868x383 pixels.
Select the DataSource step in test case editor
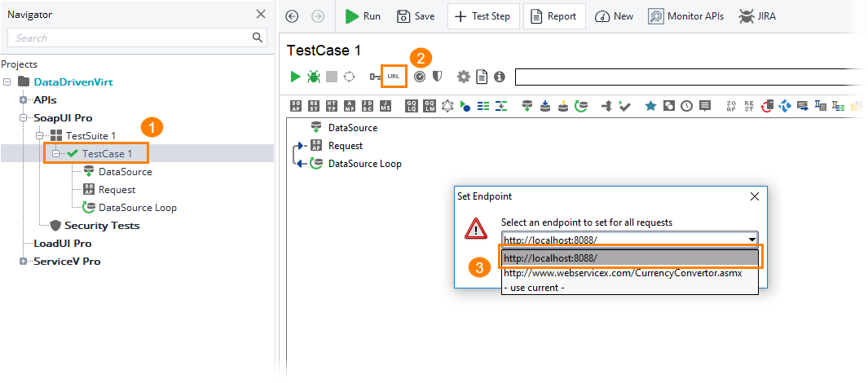pyautogui.click(x=353, y=128)
